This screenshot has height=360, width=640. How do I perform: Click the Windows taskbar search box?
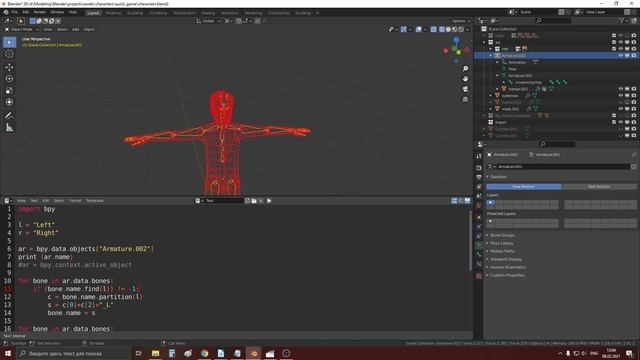click(x=73, y=353)
